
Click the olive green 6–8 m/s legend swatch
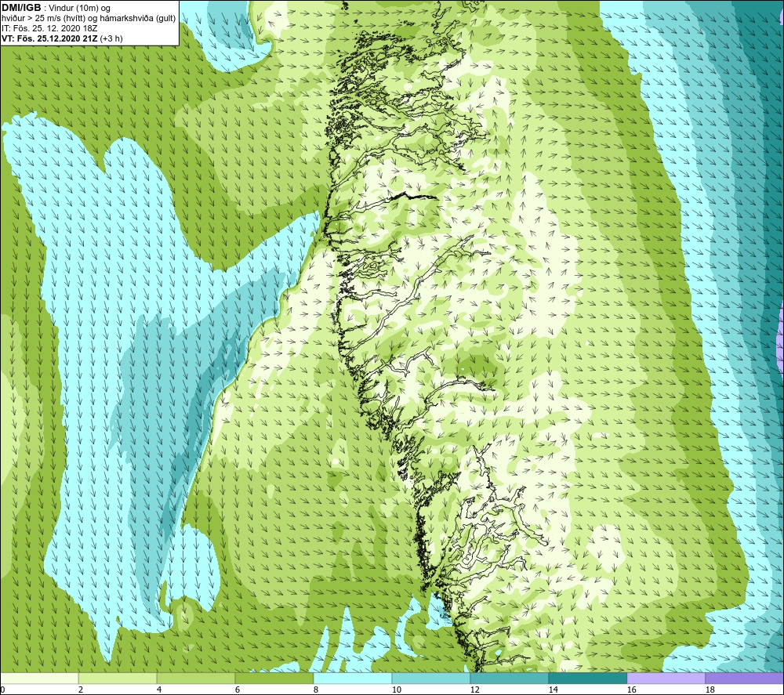(x=274, y=678)
